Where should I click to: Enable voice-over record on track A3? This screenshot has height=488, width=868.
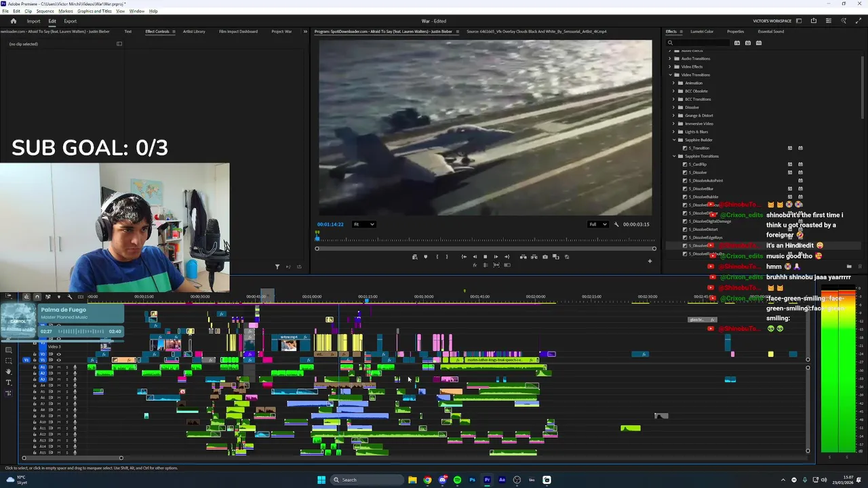pos(75,380)
